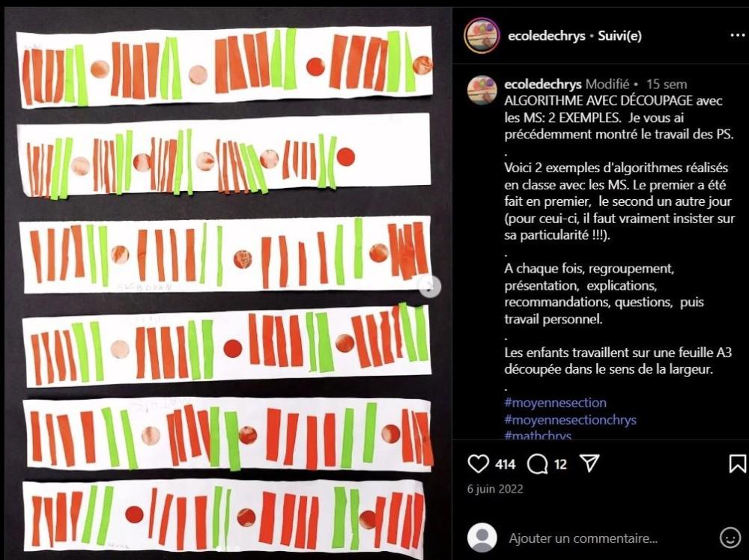Open ecoledechrys header profile picture
749x560 pixels.
coord(482,35)
